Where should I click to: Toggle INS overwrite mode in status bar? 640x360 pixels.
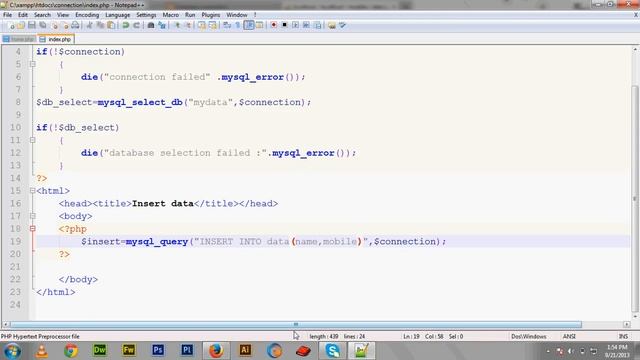coord(623,336)
